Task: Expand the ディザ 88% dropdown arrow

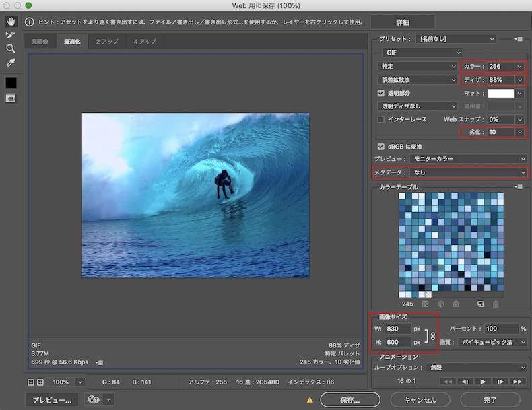Action: [x=519, y=80]
